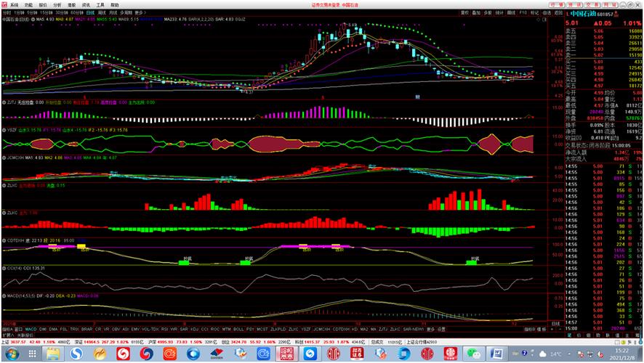Click the 复权 button on chart toolbar
Viewport: 644px width, 363px height.
pos(465,13)
